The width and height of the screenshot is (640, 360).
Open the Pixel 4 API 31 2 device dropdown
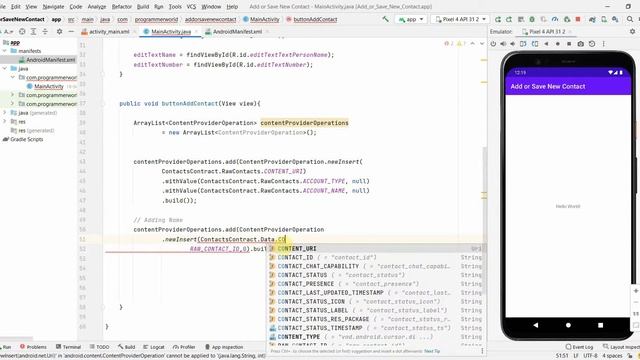[x=460, y=19]
